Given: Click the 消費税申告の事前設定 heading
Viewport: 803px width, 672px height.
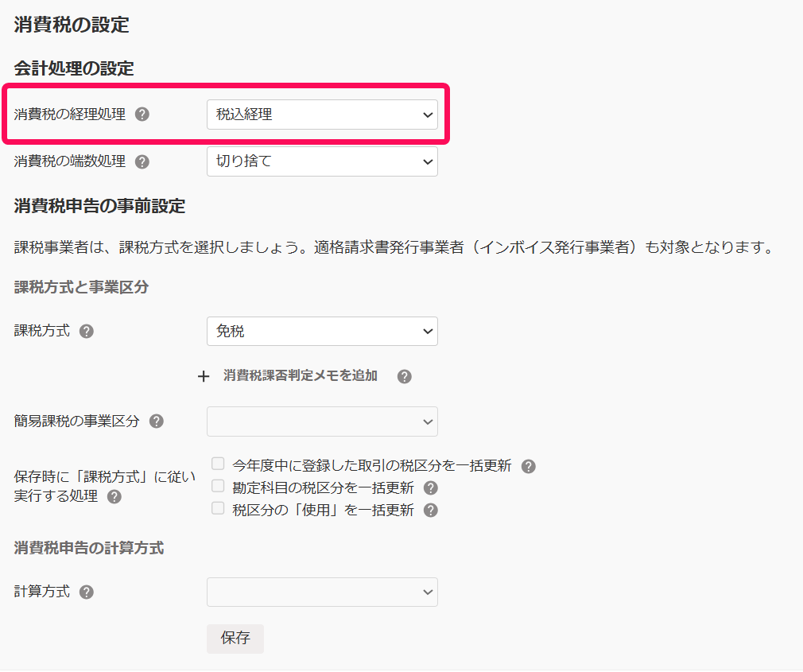Looking at the screenshot, I should (x=99, y=206).
